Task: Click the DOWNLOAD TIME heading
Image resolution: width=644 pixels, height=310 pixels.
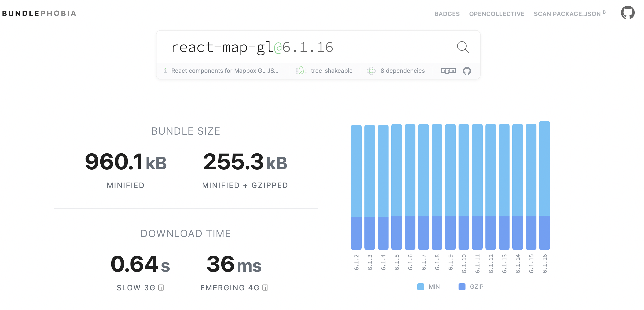Action: (186, 234)
